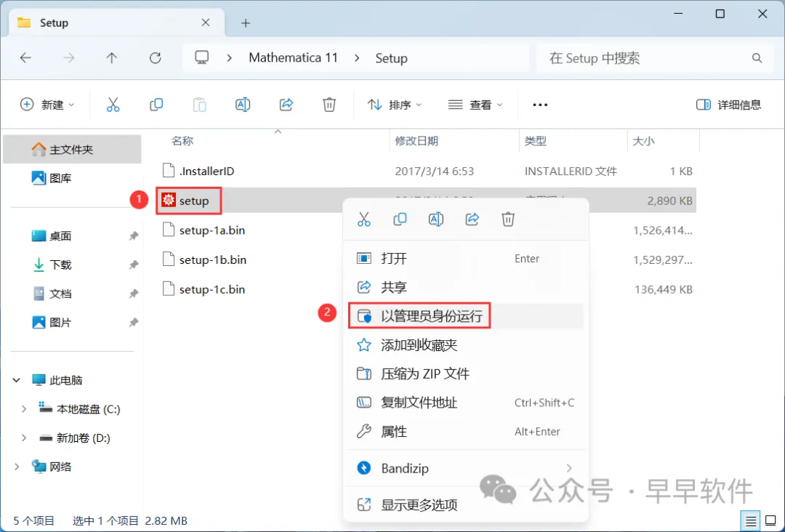Go back with the left arrow
This screenshot has height=532, width=785.
(25, 58)
